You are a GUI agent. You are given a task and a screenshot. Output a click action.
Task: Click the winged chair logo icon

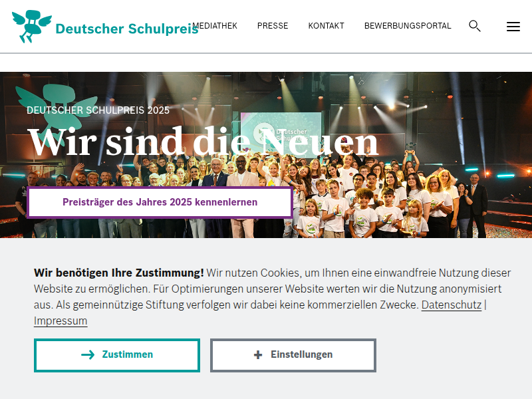pos(32,26)
